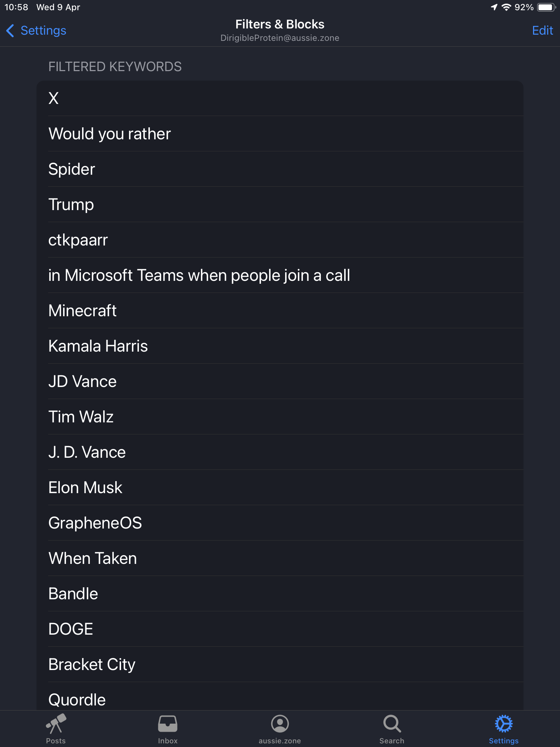Open the Inbox tray icon
560x747 pixels.
(168, 724)
